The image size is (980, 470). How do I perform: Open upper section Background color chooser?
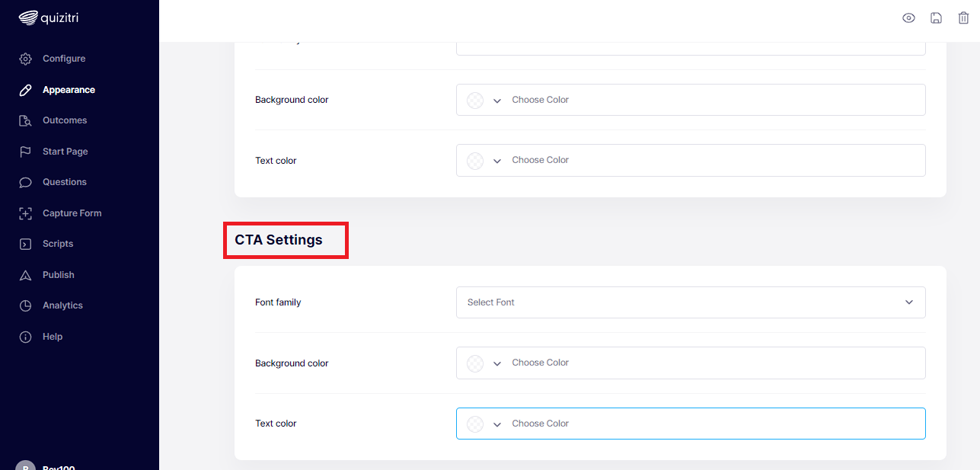691,100
